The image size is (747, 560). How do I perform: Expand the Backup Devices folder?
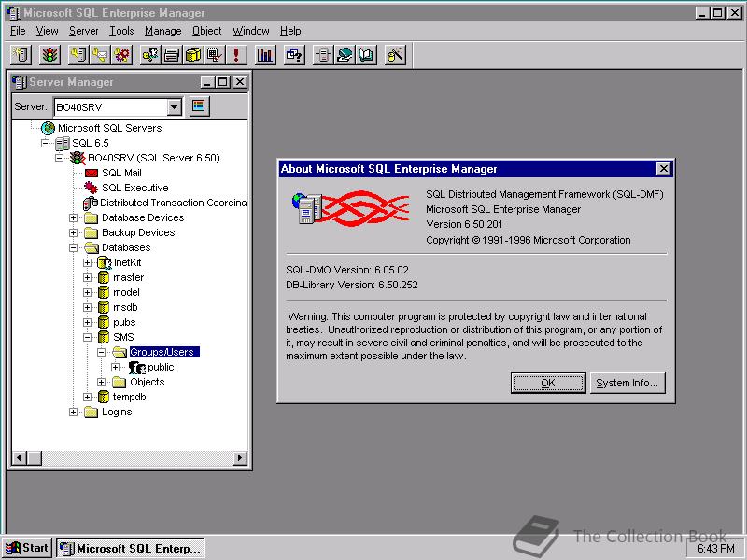73,232
